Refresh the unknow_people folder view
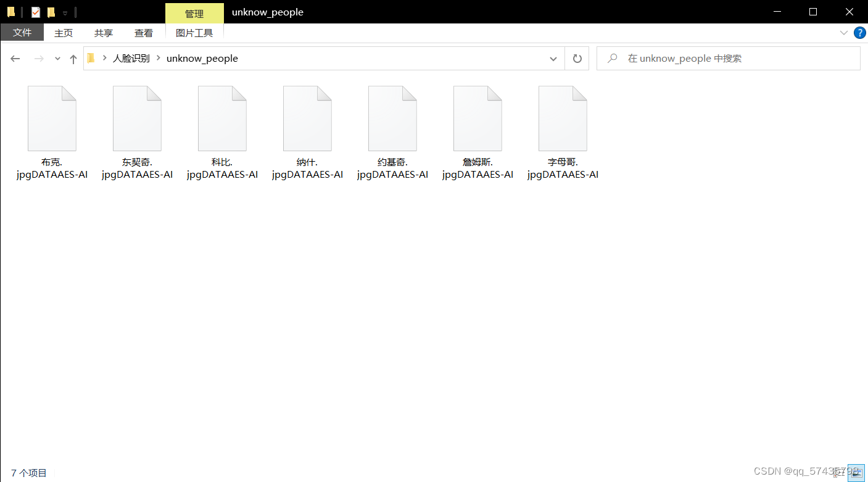Screen dimensions: 868x482 [577, 59]
